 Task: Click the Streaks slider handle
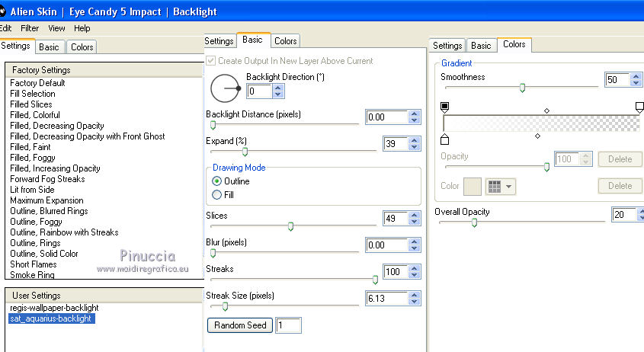pyautogui.click(x=375, y=280)
